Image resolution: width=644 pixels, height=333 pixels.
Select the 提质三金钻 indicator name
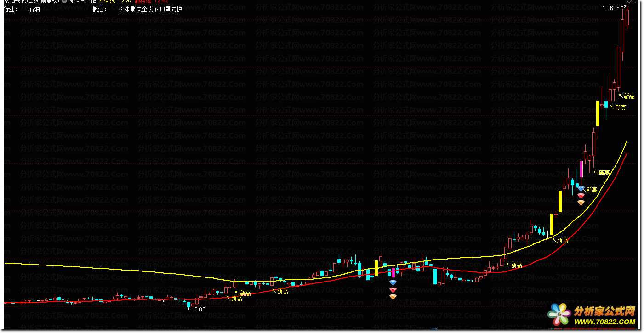pyautogui.click(x=82, y=1)
